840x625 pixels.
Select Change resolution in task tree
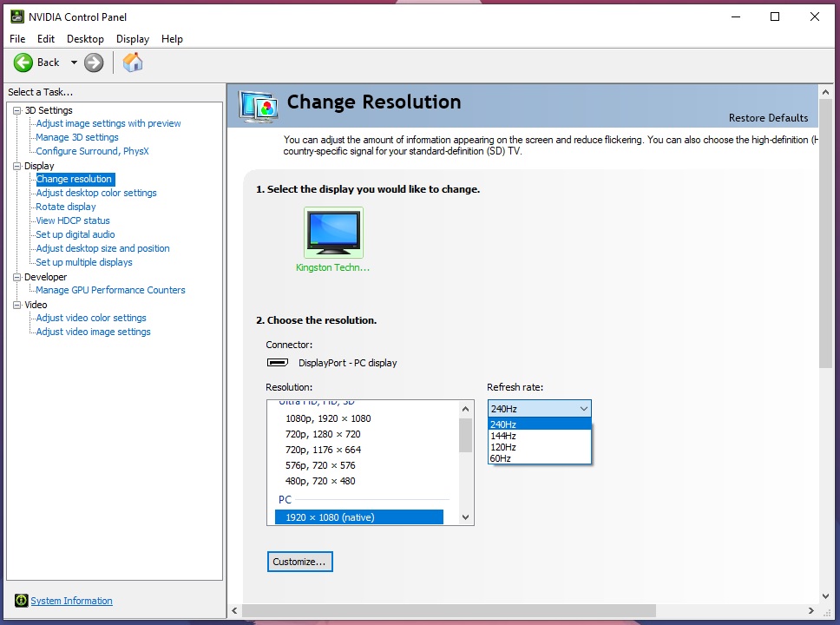point(75,179)
